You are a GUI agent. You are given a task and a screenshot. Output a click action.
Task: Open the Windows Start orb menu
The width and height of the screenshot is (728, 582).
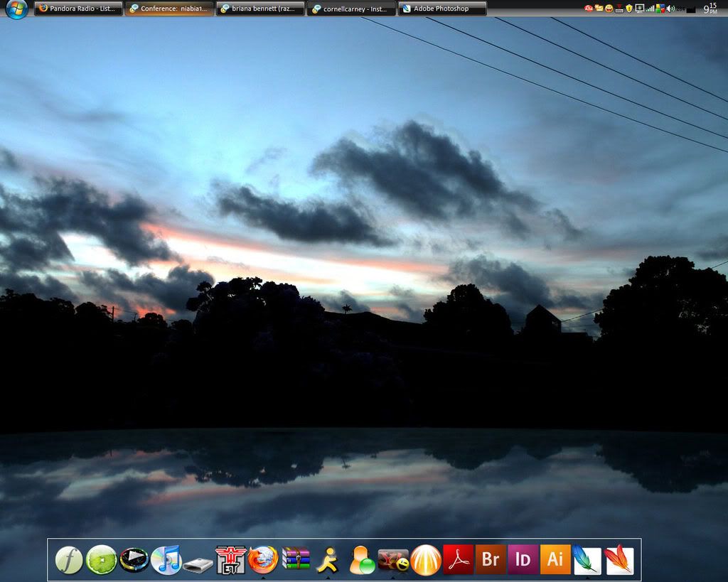tap(16, 9)
